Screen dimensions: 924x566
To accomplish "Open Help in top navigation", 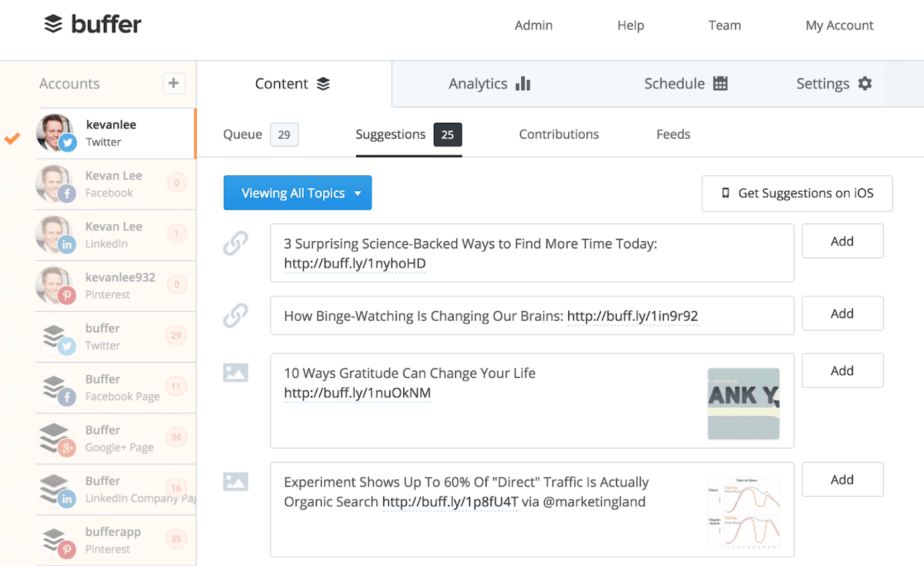I will tap(631, 25).
